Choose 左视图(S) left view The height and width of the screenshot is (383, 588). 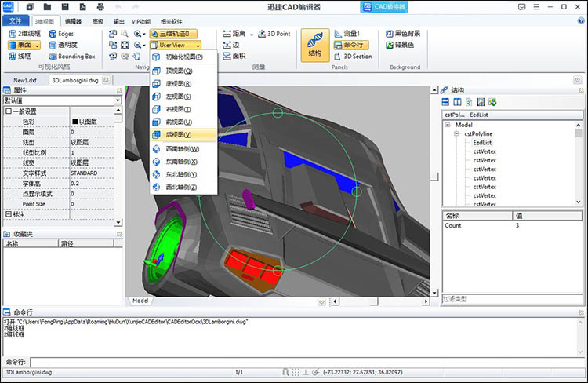tap(183, 97)
